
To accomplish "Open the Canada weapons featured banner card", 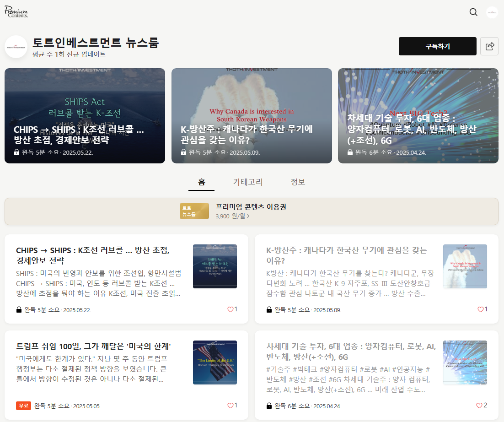I will click(252, 116).
